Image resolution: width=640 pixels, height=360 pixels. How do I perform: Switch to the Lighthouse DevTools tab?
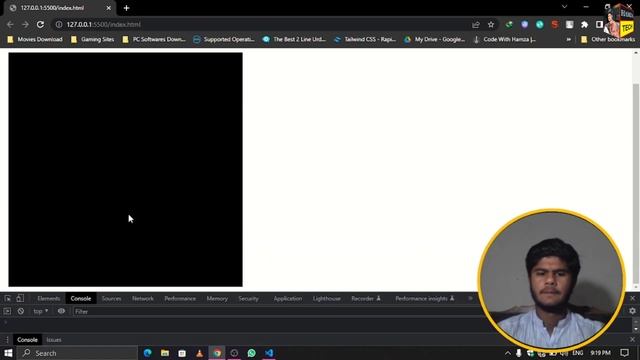[x=327, y=299]
